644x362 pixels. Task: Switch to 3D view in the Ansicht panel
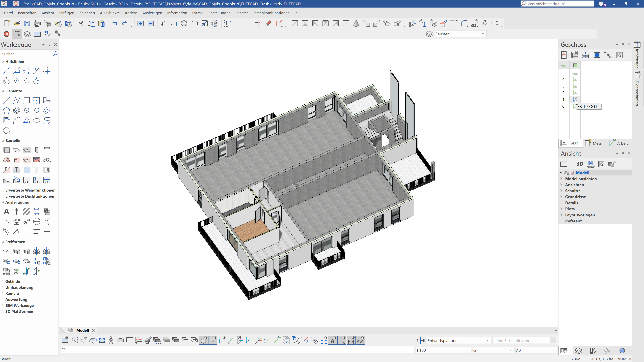pos(579,164)
